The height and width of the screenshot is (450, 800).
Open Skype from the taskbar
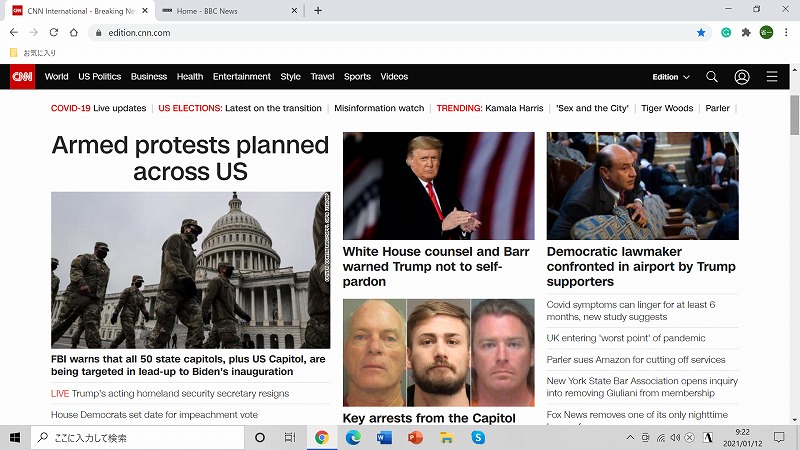(x=478, y=437)
